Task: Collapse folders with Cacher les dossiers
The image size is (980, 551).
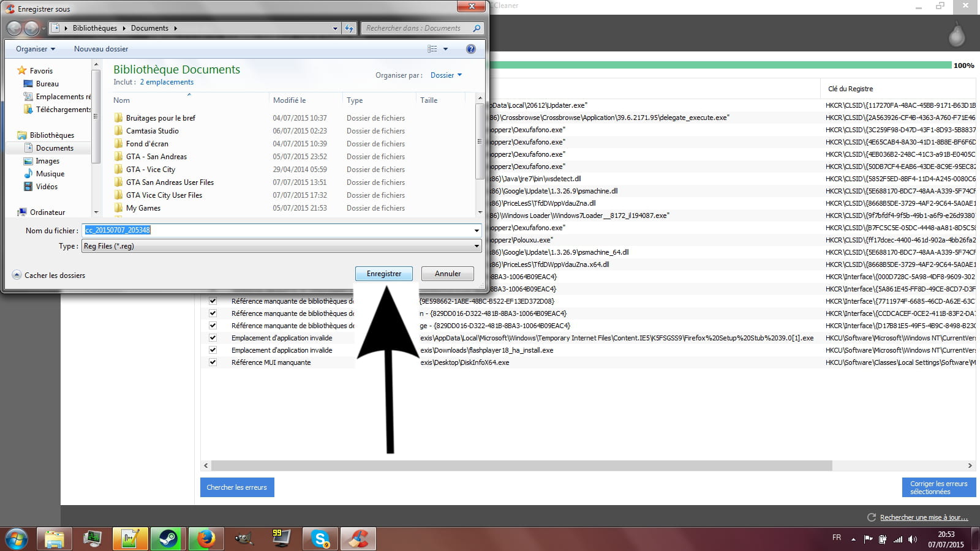Action: coord(49,275)
